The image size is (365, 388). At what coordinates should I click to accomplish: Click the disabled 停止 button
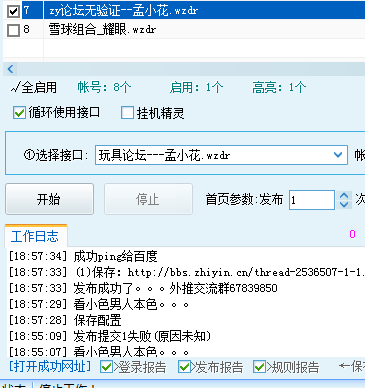click(148, 199)
